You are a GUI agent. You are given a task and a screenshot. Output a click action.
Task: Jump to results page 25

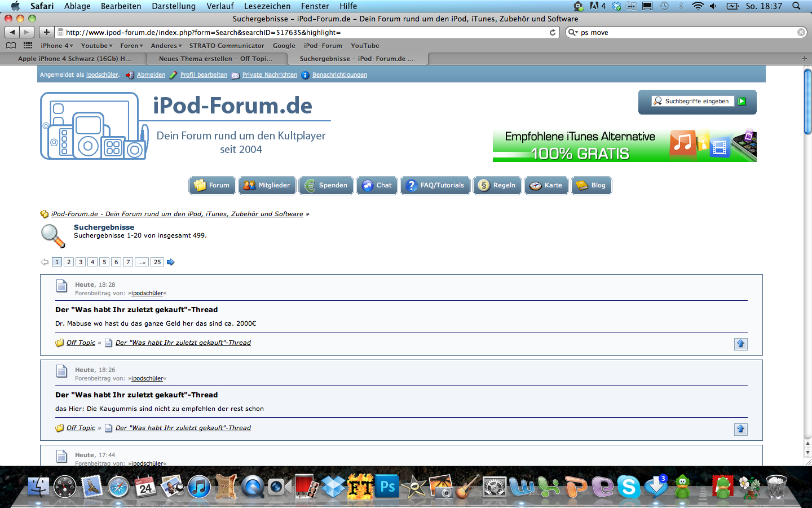click(157, 262)
